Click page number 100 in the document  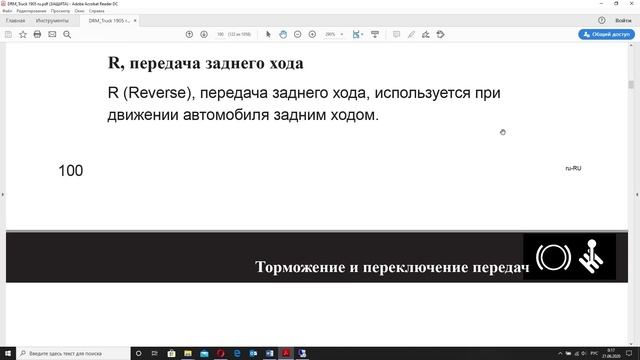71,171
